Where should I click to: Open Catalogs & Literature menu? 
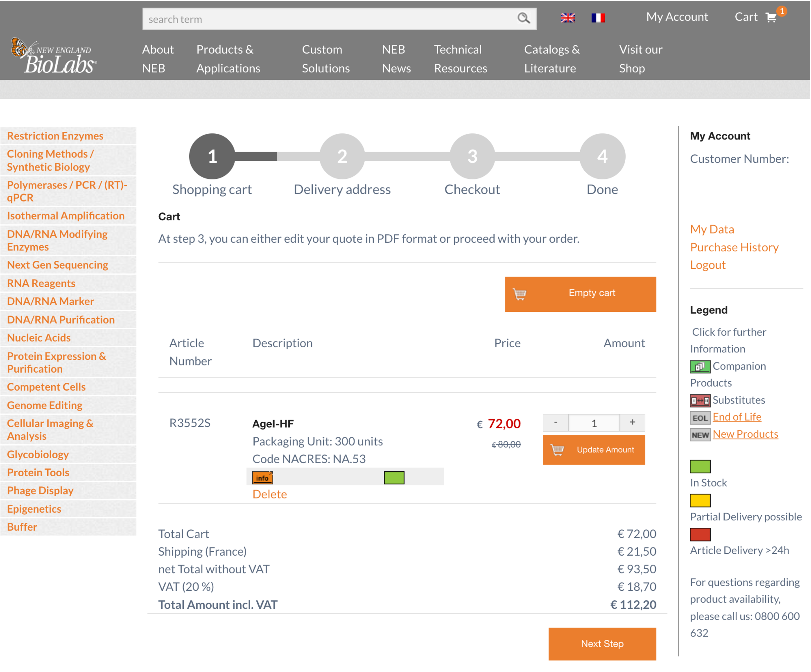click(551, 59)
